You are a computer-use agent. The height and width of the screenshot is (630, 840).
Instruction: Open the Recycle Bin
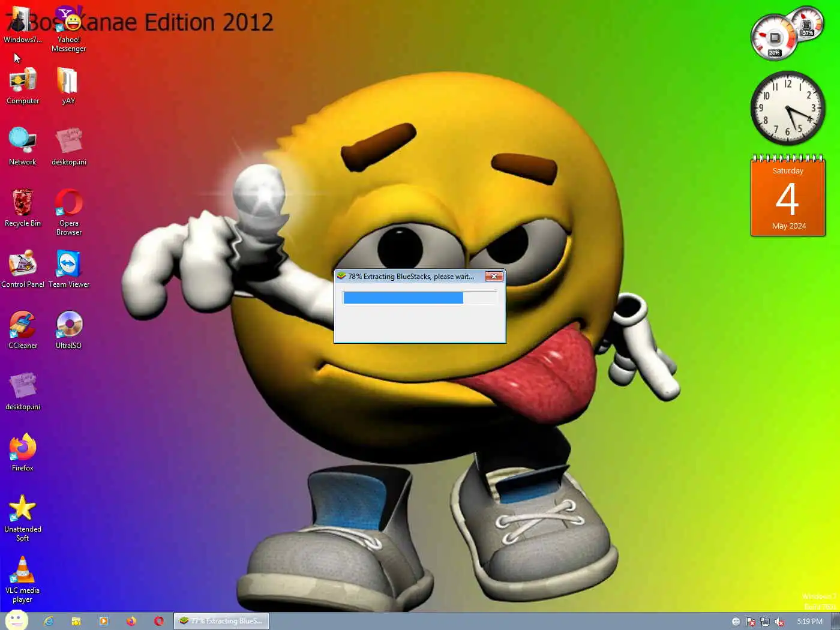coord(23,208)
